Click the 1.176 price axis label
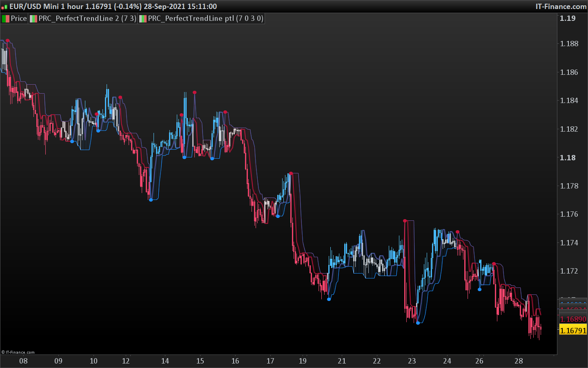 tap(569, 214)
